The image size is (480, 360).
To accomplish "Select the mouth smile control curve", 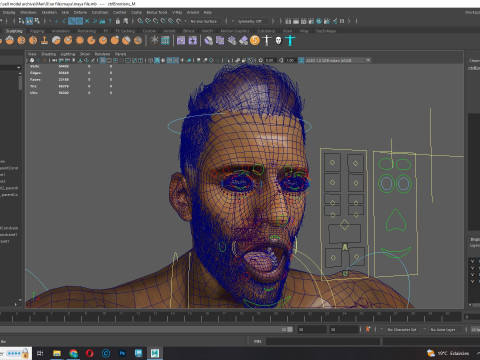I will pyautogui.click(x=396, y=252).
